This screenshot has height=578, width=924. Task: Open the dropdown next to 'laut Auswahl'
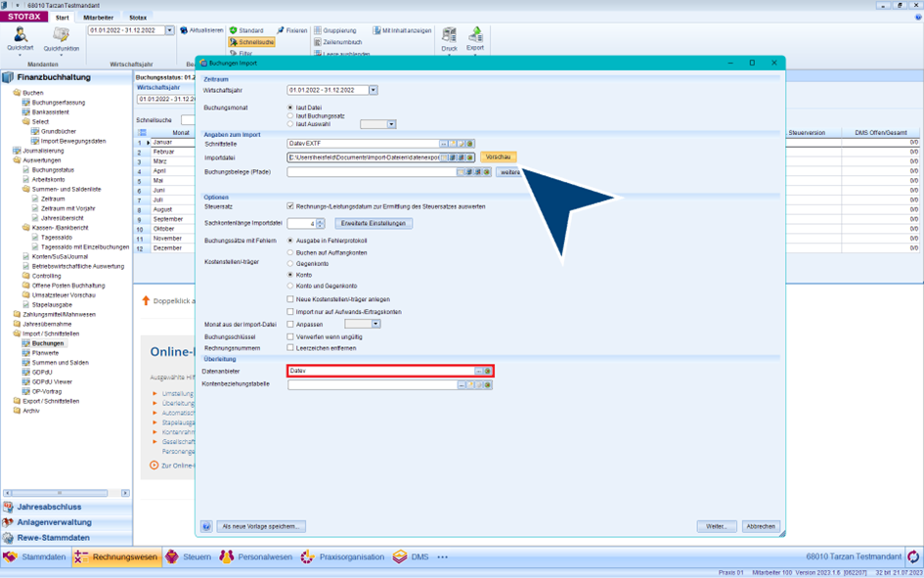(x=391, y=124)
